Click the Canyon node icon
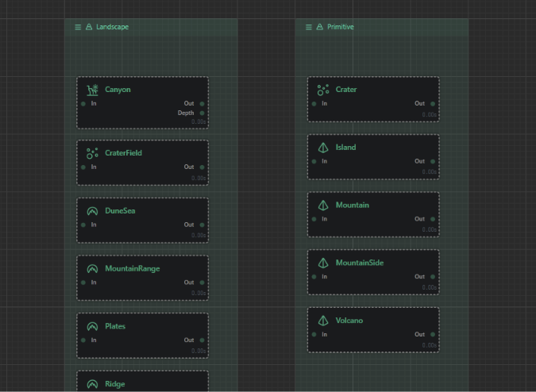 coord(92,90)
